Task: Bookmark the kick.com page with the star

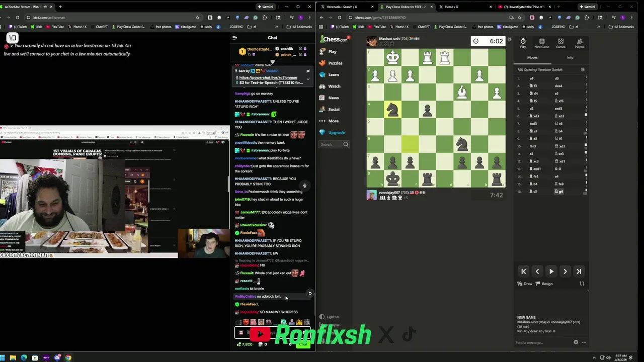Action: pos(197,17)
